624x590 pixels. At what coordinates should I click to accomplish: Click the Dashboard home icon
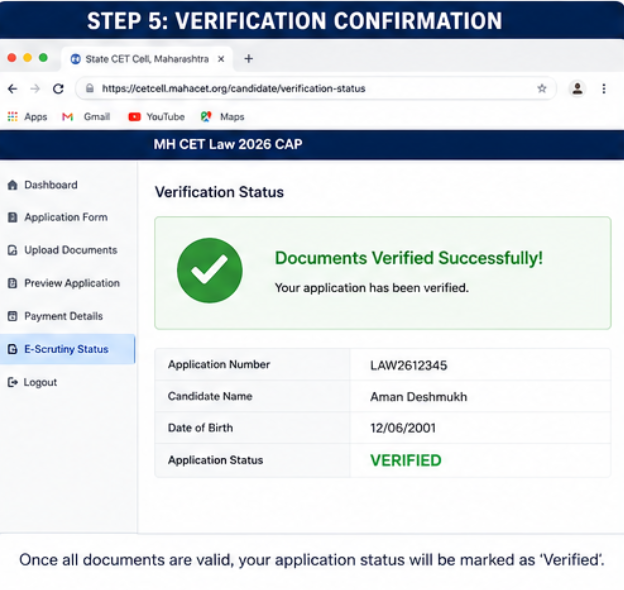point(13,185)
